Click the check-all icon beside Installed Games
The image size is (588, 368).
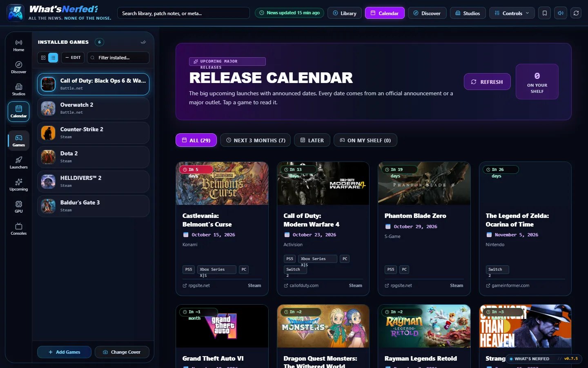(x=143, y=42)
